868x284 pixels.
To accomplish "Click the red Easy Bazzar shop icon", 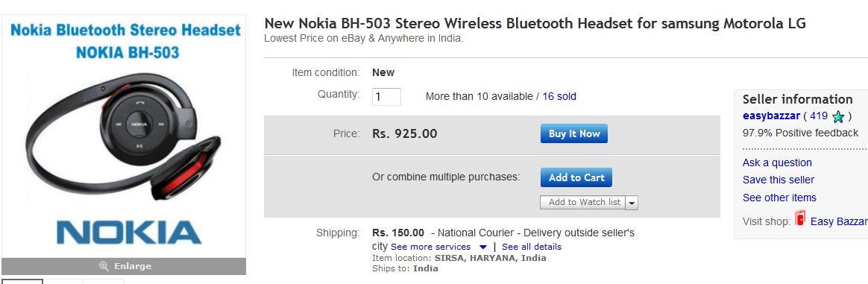I will click(800, 218).
